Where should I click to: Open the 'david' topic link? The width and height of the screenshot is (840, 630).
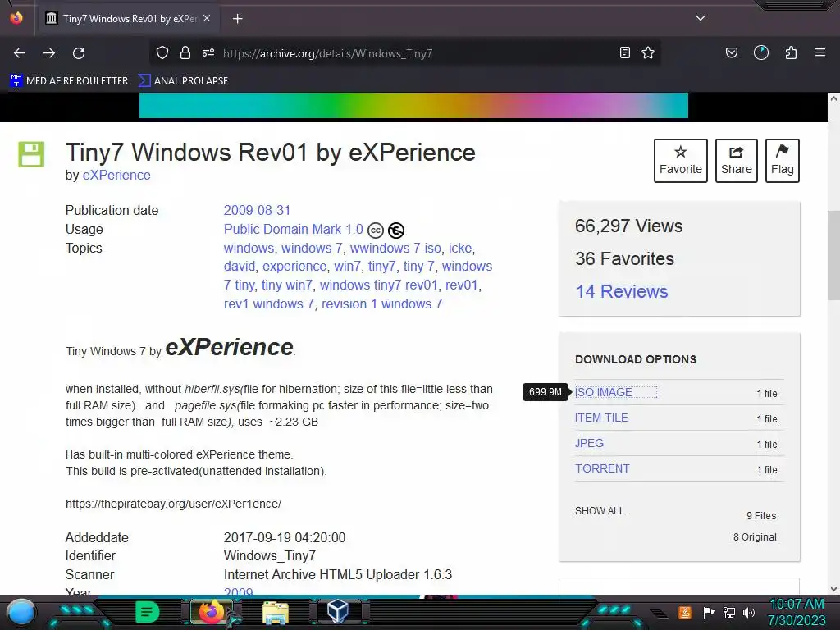click(240, 267)
